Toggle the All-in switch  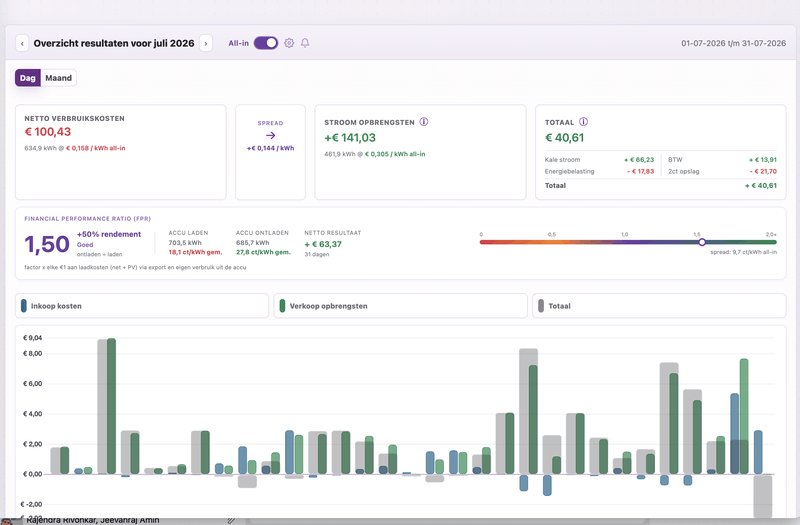click(266, 43)
